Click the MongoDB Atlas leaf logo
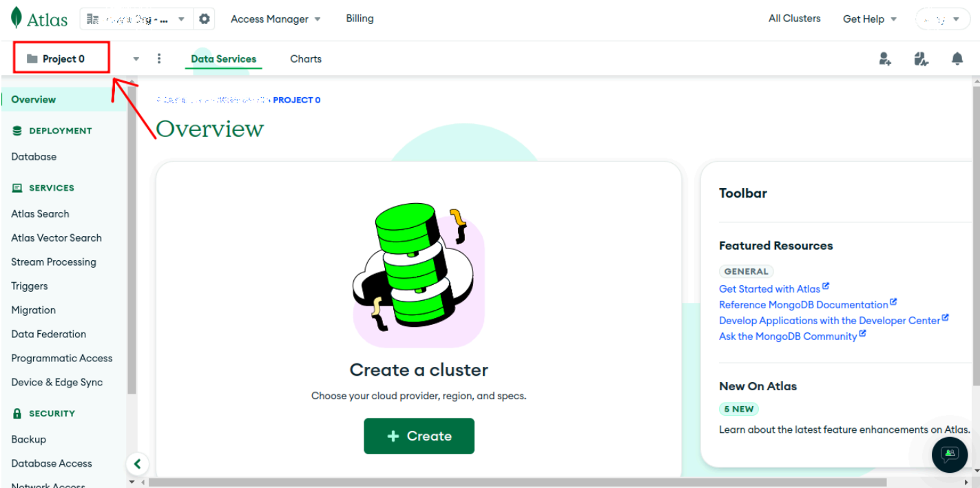980x488 pixels. pos(15,17)
